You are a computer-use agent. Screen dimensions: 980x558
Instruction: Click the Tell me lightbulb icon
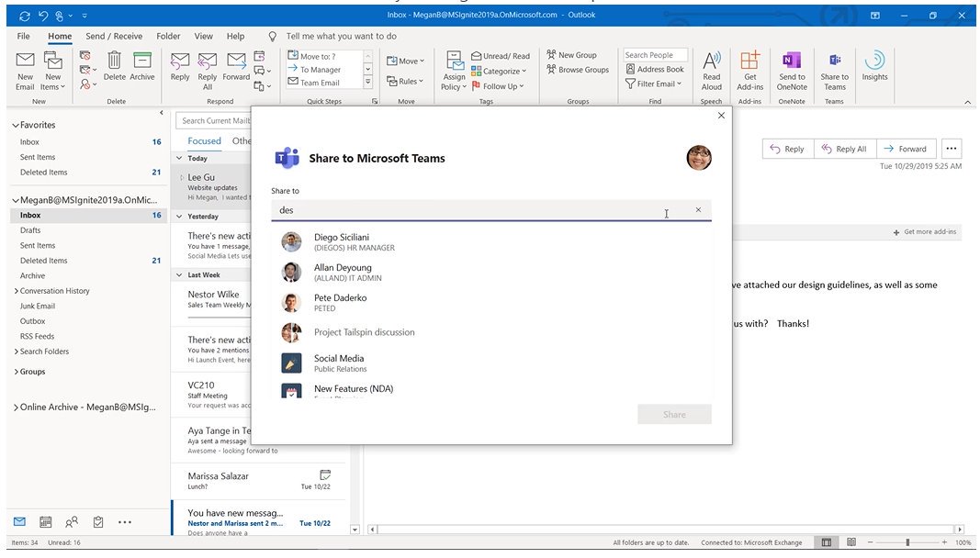273,36
